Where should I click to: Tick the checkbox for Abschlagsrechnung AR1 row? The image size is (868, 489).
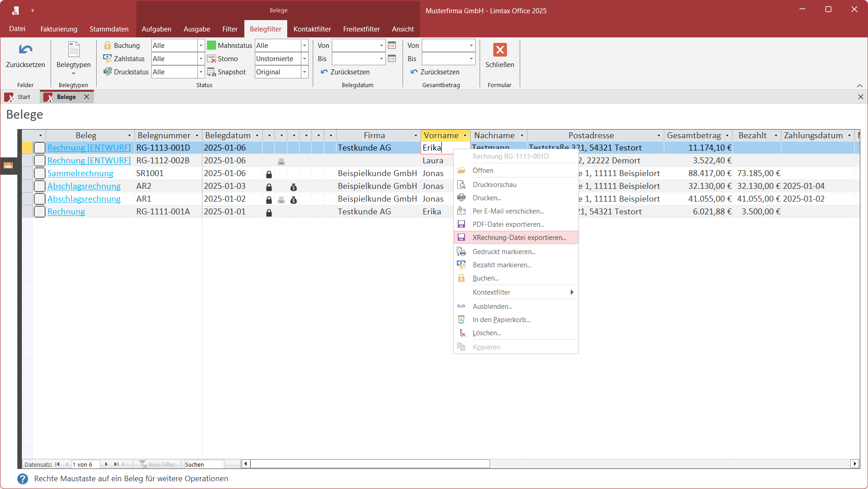click(40, 199)
